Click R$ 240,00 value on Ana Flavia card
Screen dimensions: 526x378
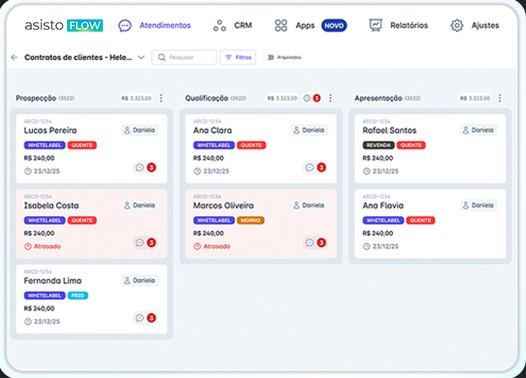[378, 233]
